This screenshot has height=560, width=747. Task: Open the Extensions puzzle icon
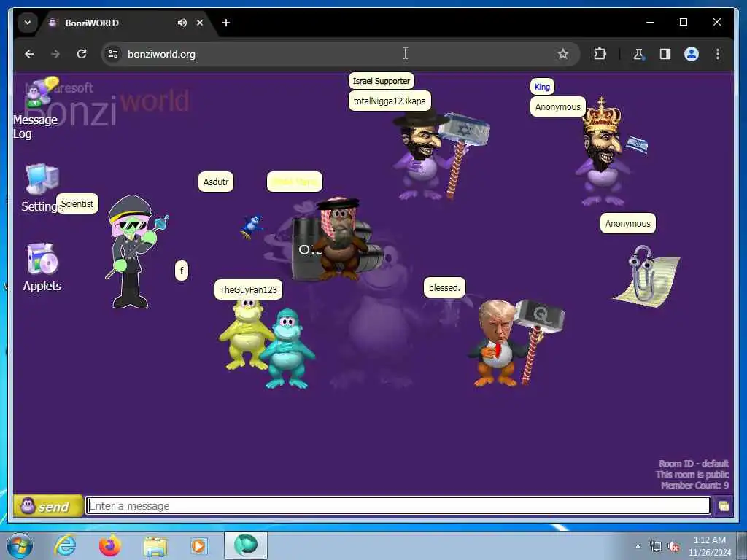coord(600,54)
